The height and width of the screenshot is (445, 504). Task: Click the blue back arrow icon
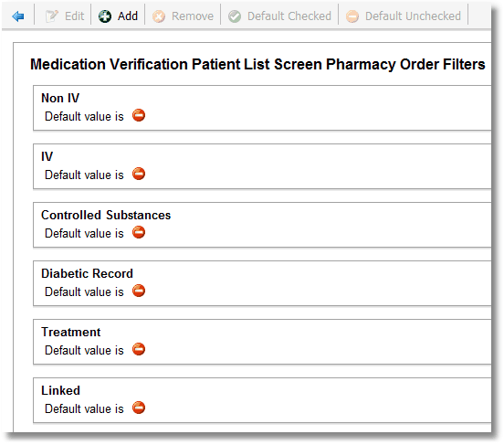pos(18,16)
